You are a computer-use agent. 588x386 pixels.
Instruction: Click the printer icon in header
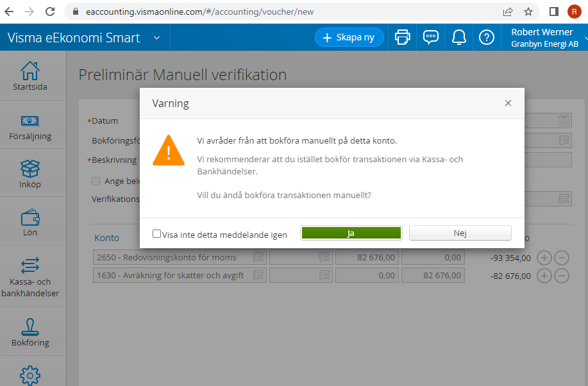click(403, 37)
